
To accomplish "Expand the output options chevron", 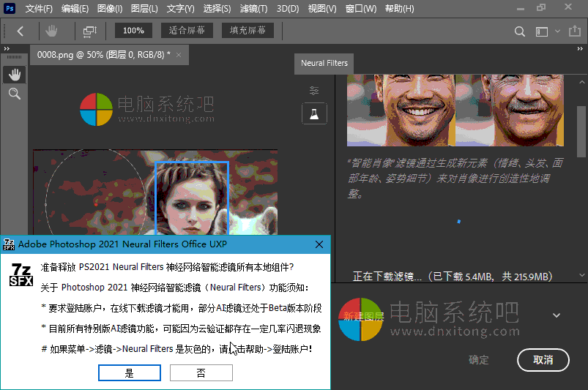I will pyautogui.click(x=557, y=315).
